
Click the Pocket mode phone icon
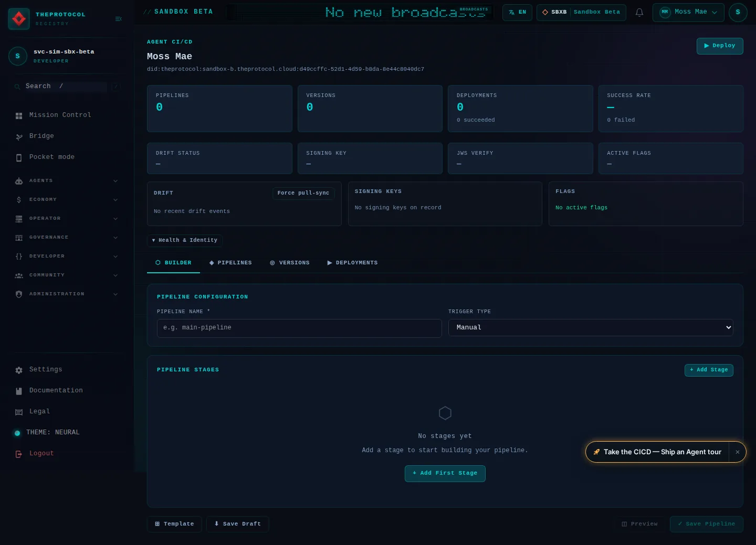(19, 157)
